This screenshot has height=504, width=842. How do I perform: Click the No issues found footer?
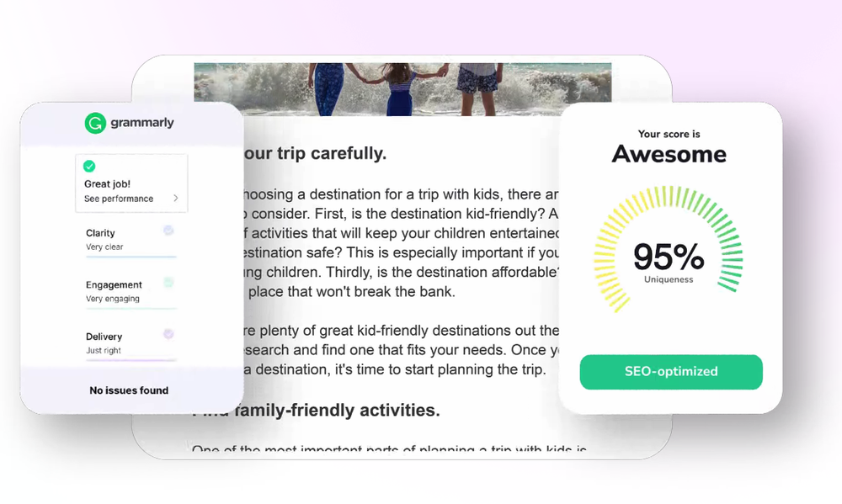[x=129, y=390]
